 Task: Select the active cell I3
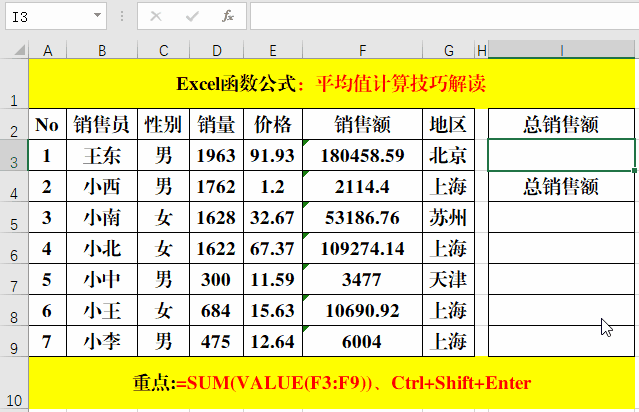pyautogui.click(x=561, y=155)
